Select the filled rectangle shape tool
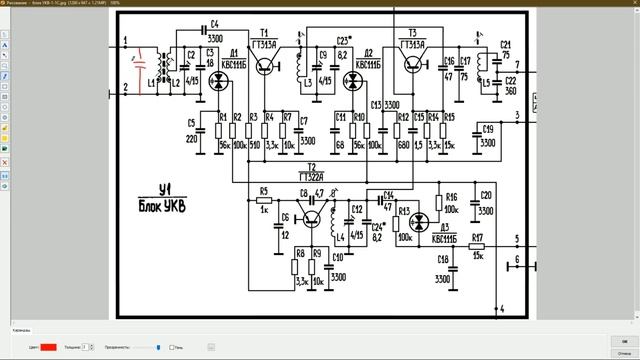640x360 pixels. [x=4, y=97]
